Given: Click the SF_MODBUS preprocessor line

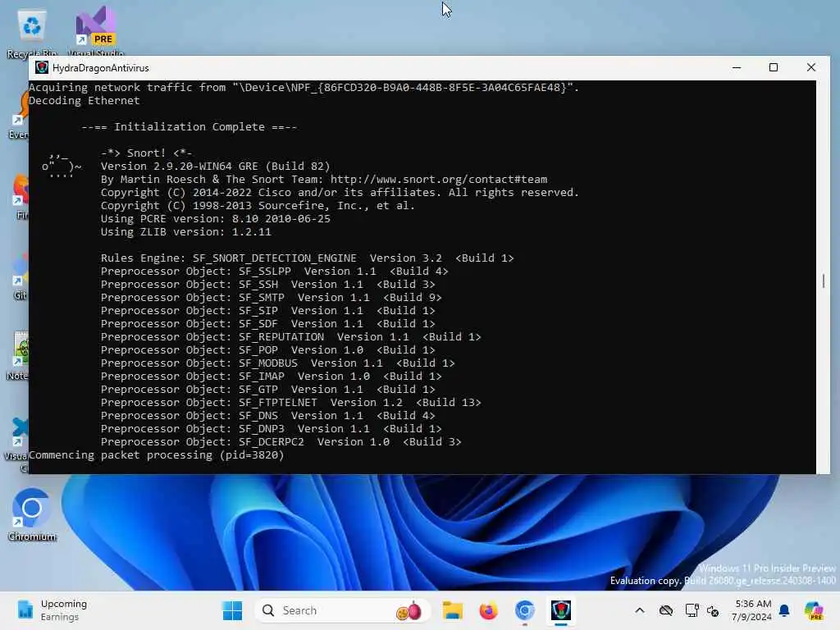Looking at the screenshot, I should [278, 363].
